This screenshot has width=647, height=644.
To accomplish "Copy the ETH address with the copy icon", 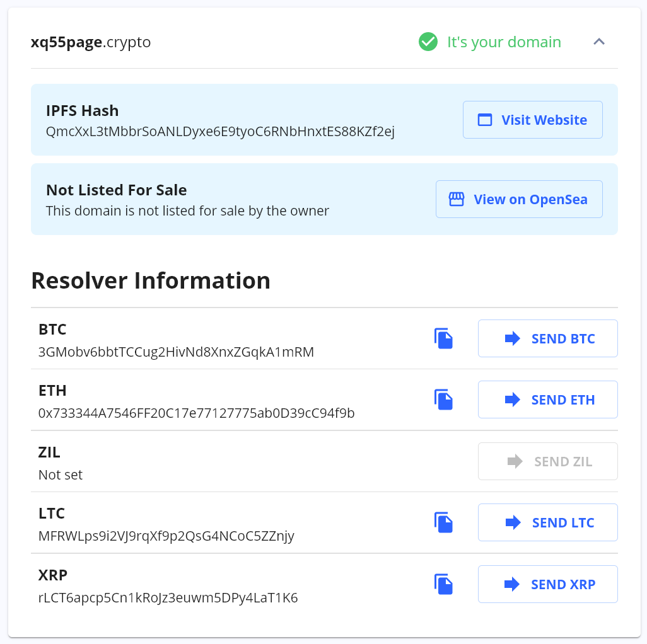I will [444, 400].
